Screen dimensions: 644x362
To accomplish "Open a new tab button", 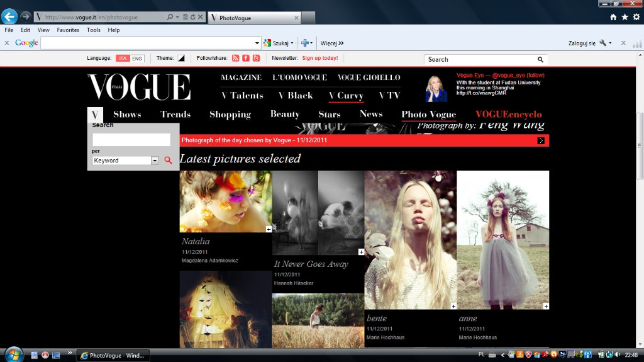I will [308, 18].
